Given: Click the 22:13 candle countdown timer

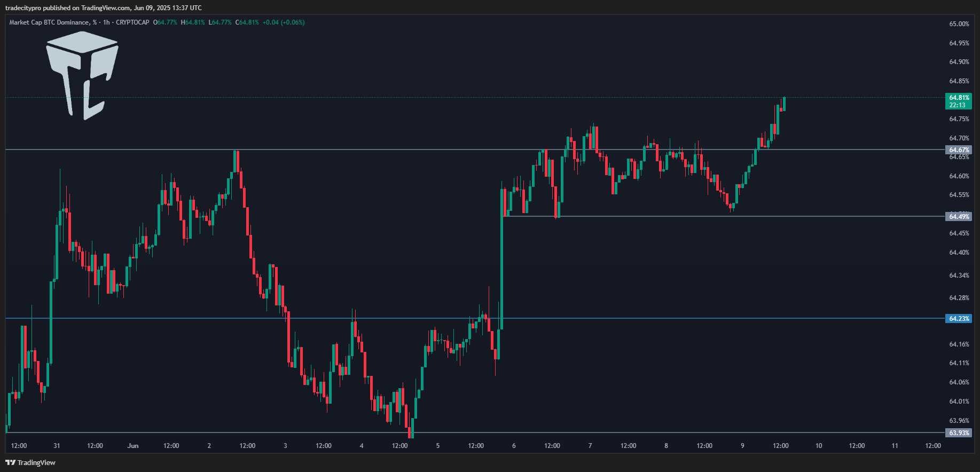Looking at the screenshot, I should 959,105.
